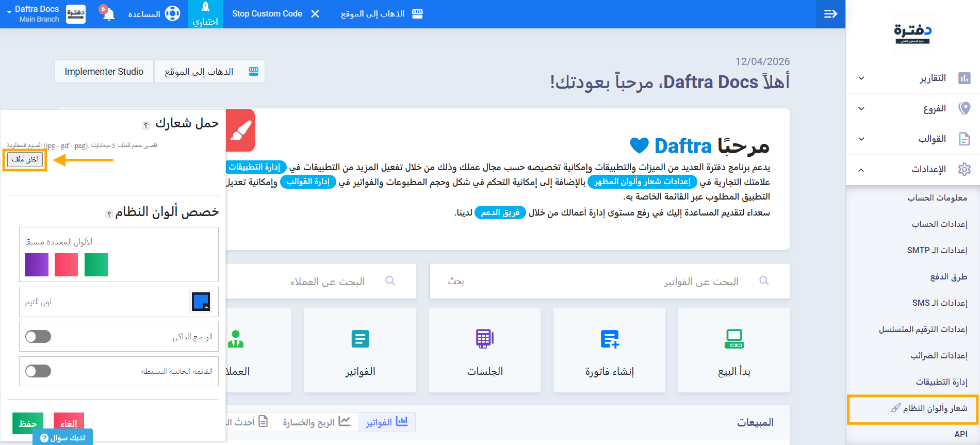Viewport: 980px width, 445px height.
Task: Enable the dark mode toggle
Action: coord(39,337)
